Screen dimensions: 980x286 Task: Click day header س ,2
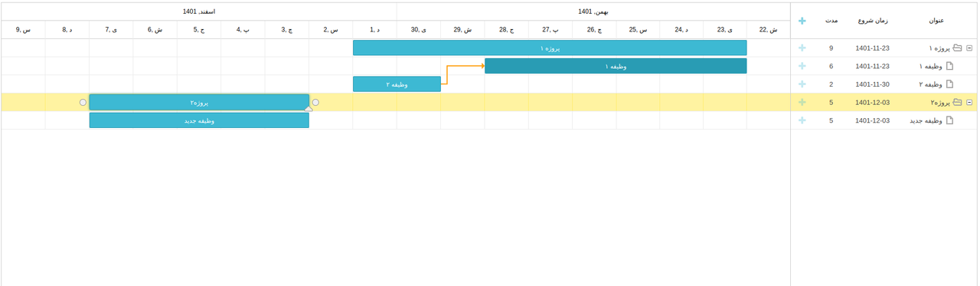(x=331, y=30)
